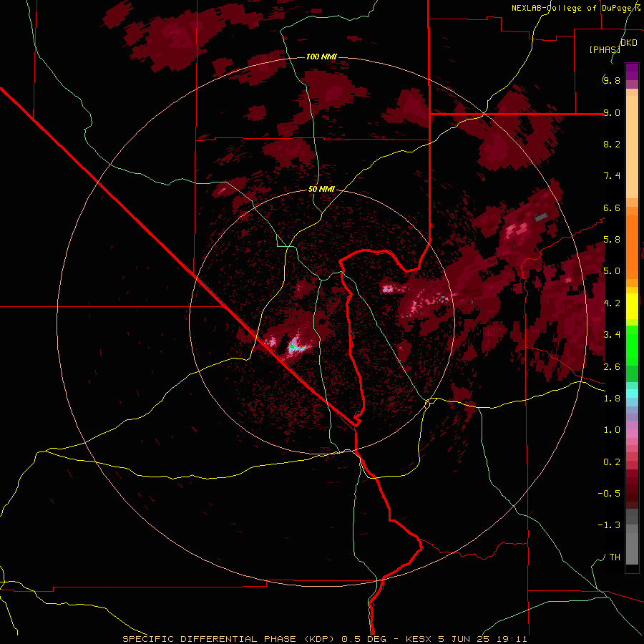Click the -0.5 value on the color scale
The image size is (644, 644).
pos(609,494)
